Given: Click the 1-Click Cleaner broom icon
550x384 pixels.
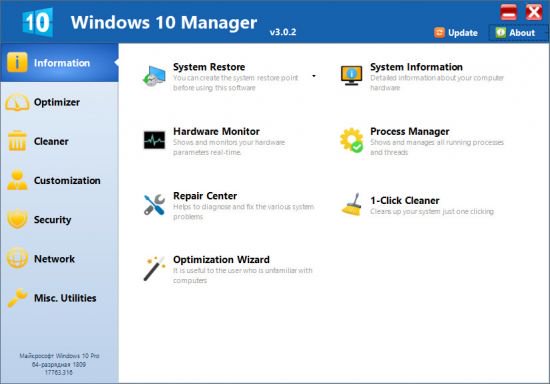Looking at the screenshot, I should coord(352,204).
